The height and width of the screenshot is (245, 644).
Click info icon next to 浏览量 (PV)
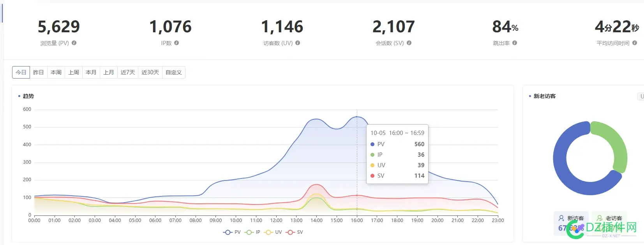(x=74, y=43)
